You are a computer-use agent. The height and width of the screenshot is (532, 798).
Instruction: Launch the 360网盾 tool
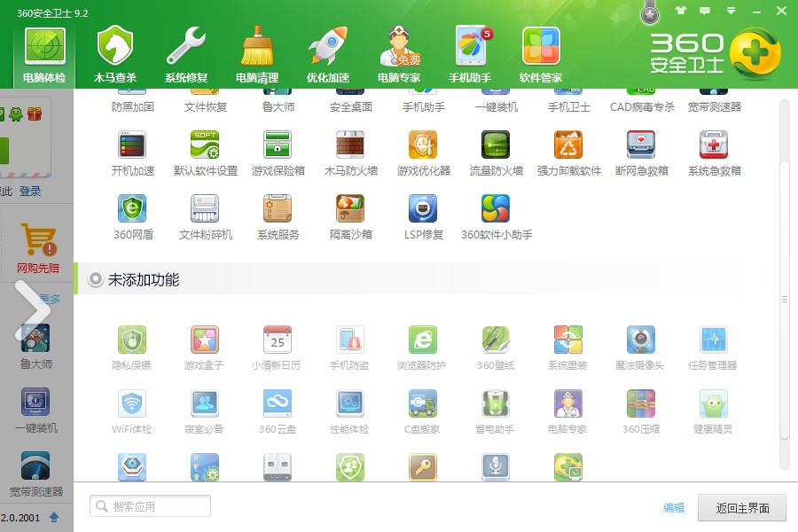(x=132, y=217)
